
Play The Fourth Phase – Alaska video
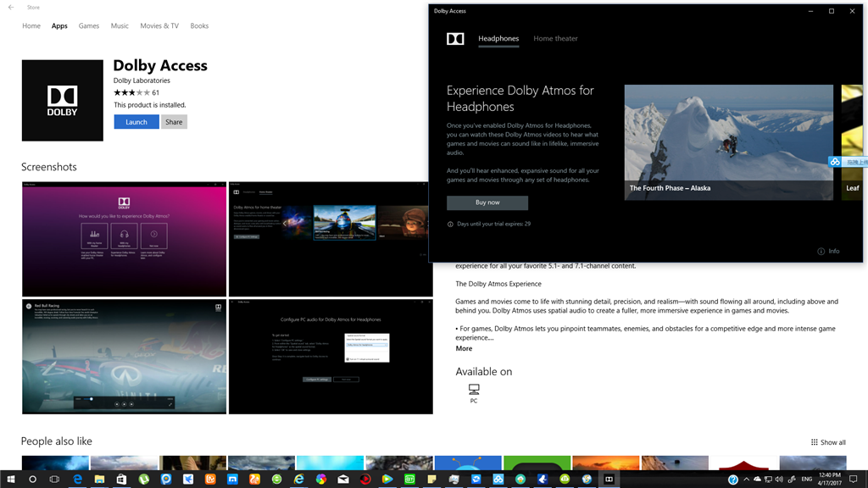click(x=728, y=142)
